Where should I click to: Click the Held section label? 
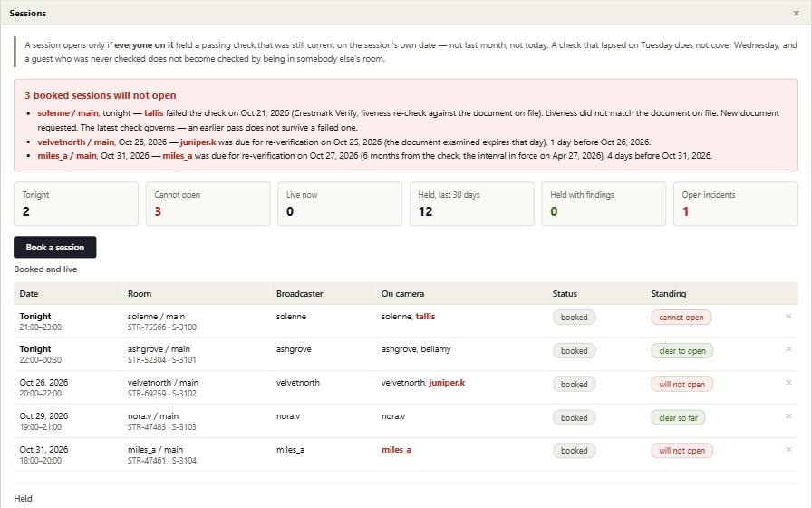pyautogui.click(x=23, y=499)
